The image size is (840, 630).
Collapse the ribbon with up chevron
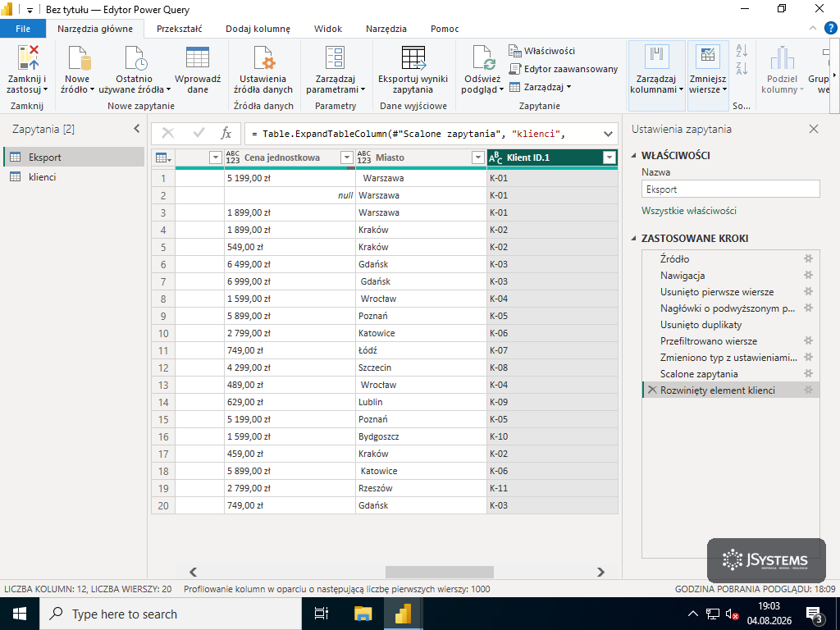(x=813, y=29)
